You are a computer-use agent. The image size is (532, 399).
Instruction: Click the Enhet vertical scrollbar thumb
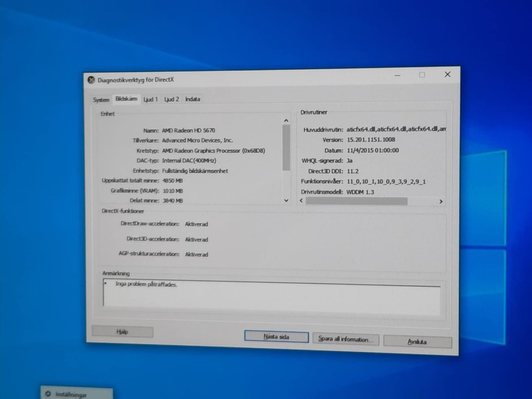point(287,148)
